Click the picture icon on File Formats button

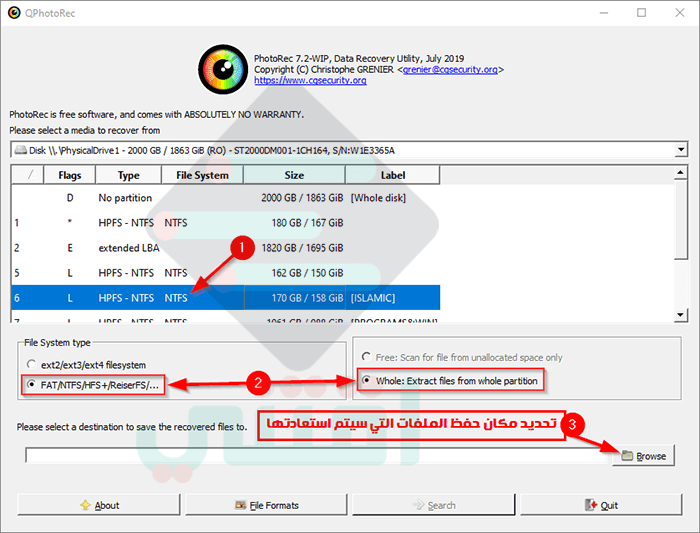click(x=241, y=505)
